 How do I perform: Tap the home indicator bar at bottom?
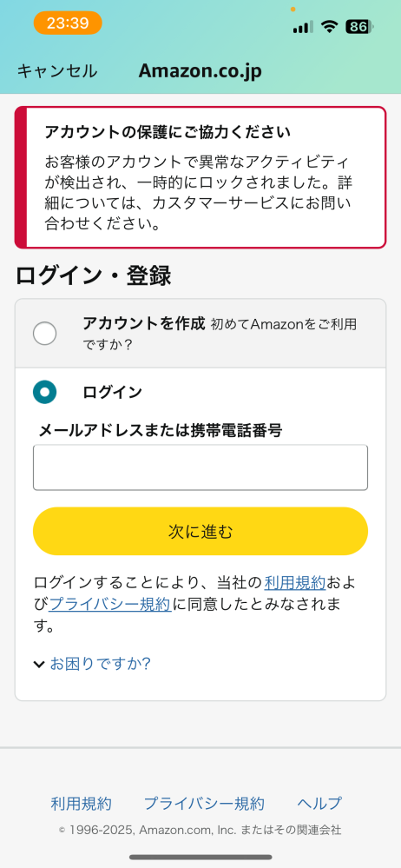pos(200,857)
